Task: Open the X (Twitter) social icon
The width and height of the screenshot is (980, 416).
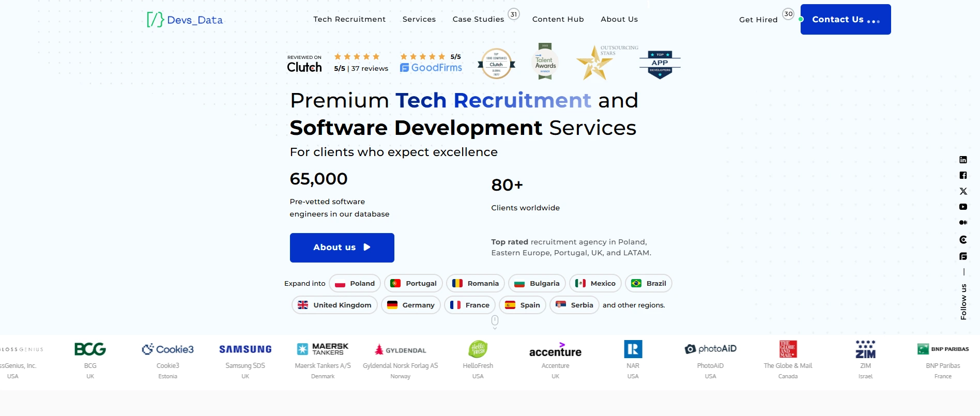Action: click(x=963, y=191)
